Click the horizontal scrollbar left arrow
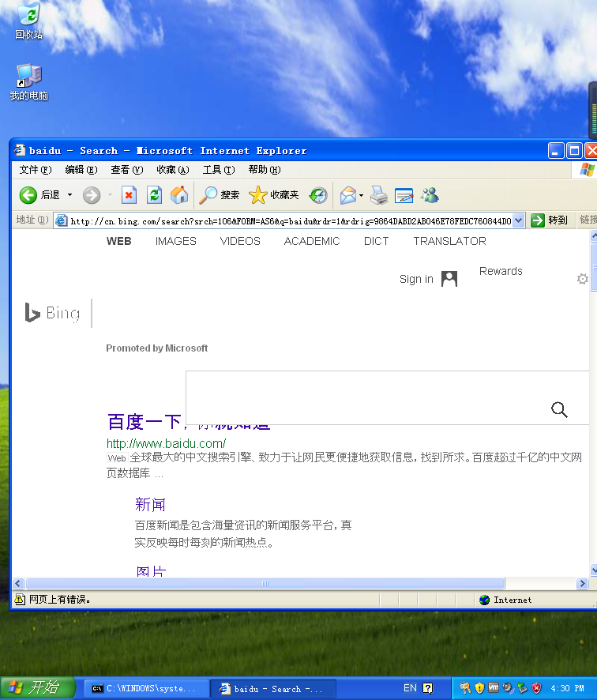Image resolution: width=597 pixels, height=700 pixels. coord(18,583)
